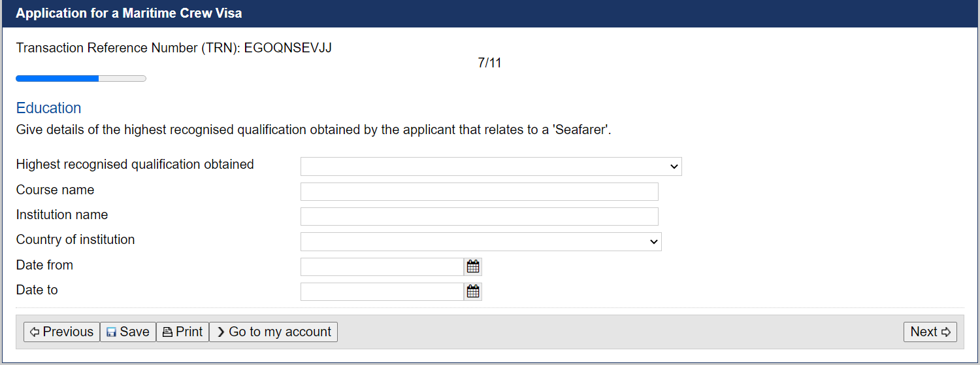Select the Education section heading
This screenshot has height=365, width=980.
point(48,108)
